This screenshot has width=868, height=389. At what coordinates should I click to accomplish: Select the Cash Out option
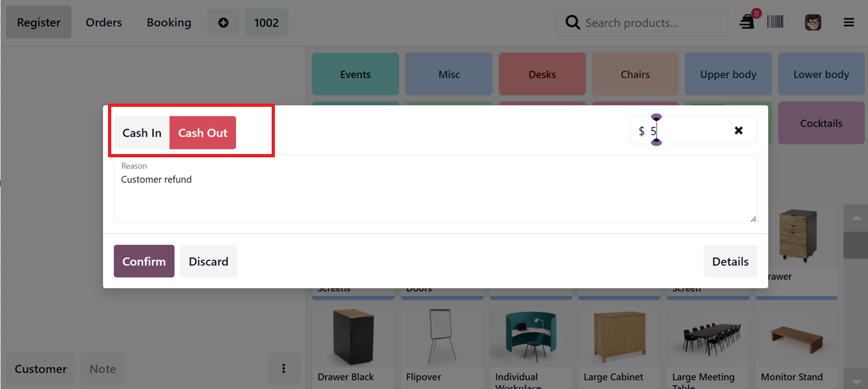(202, 133)
